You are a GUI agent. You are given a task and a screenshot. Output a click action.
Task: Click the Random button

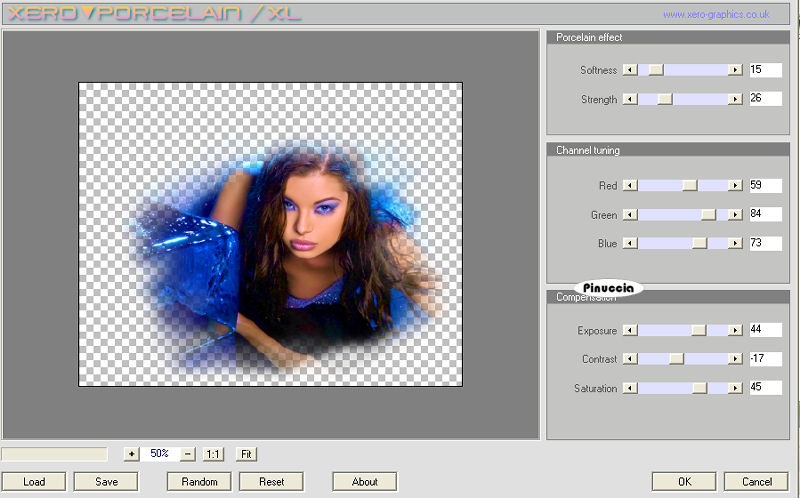(x=199, y=482)
